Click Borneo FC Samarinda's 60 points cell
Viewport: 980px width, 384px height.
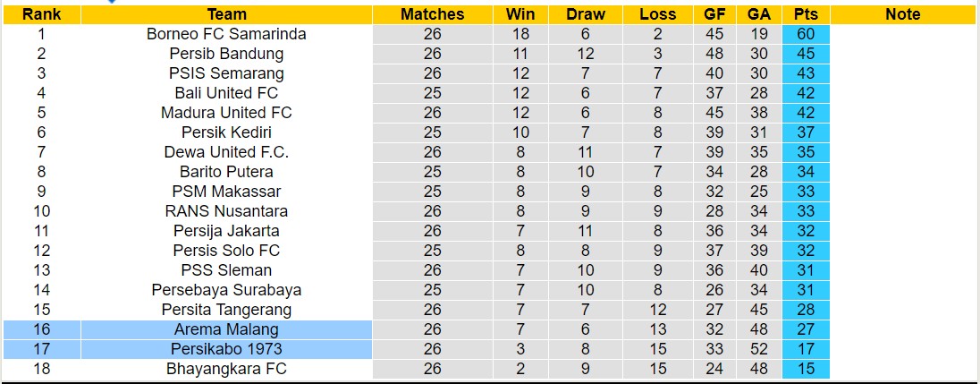coord(806,34)
